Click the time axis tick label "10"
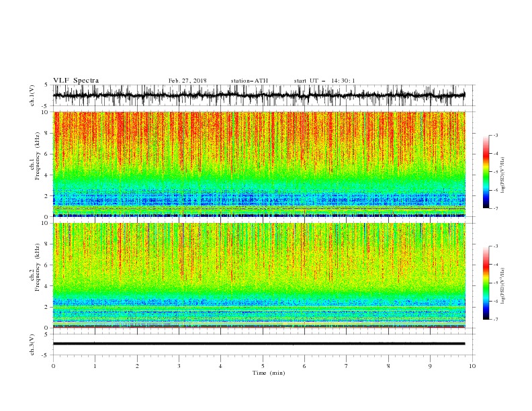The width and height of the screenshot is (532, 411). (472, 366)
